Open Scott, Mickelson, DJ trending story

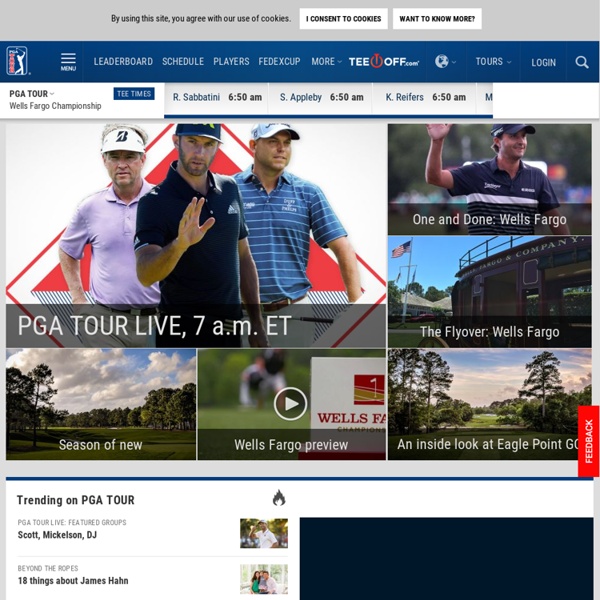coord(57,535)
